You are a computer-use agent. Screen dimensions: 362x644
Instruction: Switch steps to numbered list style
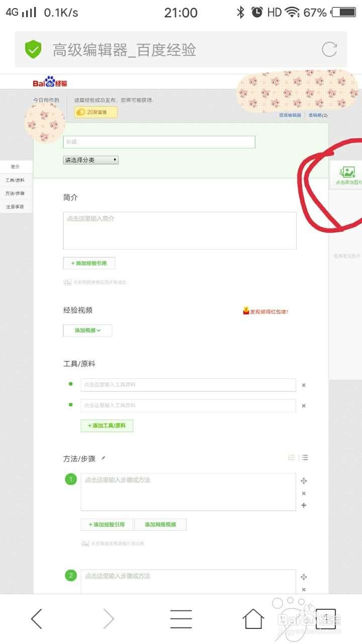coord(292,458)
